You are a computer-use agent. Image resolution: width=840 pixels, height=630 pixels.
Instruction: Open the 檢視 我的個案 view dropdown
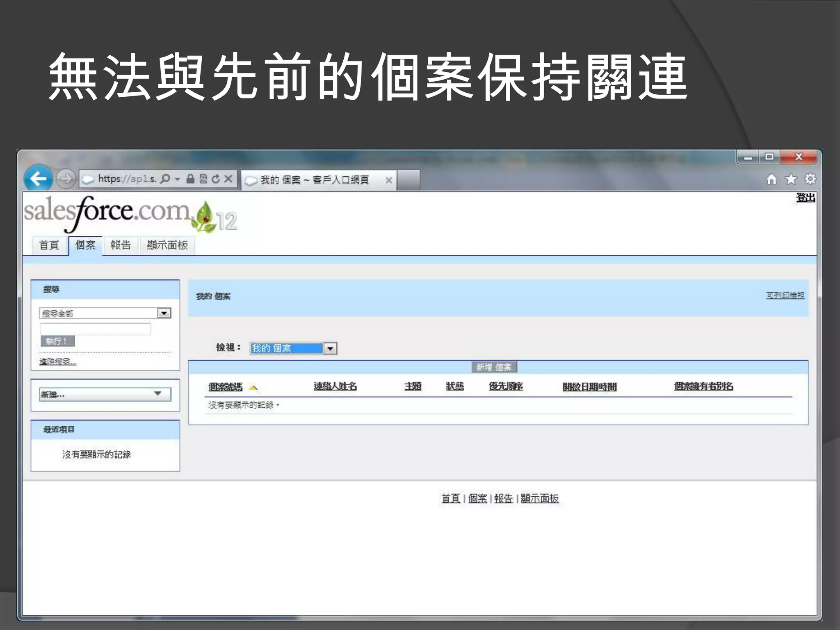coord(293,348)
